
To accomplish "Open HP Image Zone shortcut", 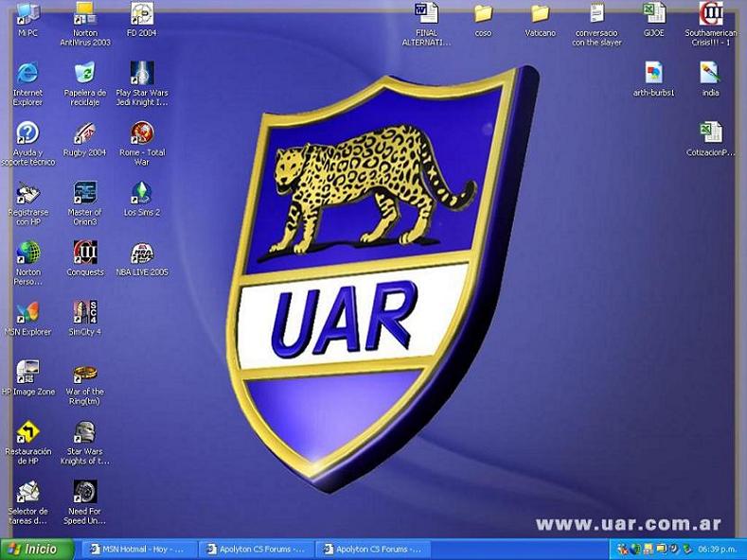I will coord(27,378).
